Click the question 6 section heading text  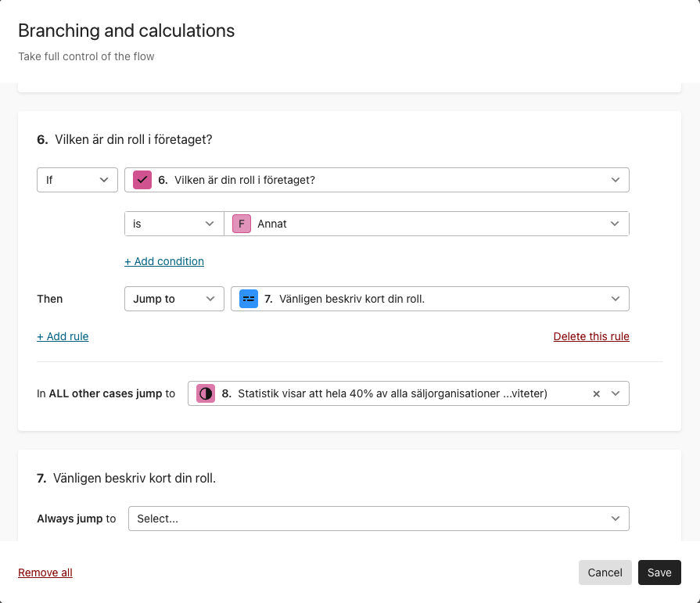(x=125, y=140)
